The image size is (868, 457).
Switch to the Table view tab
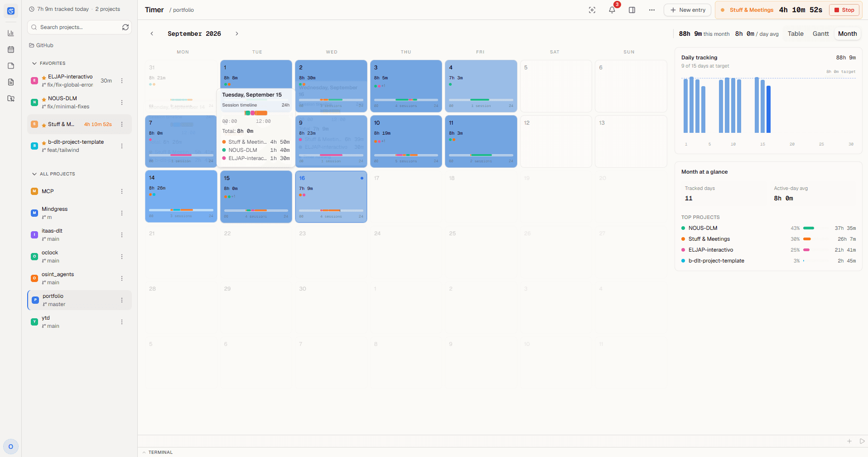pos(796,34)
